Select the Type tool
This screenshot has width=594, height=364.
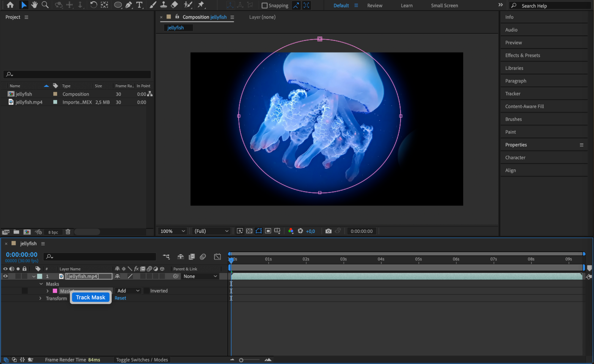[x=139, y=5]
